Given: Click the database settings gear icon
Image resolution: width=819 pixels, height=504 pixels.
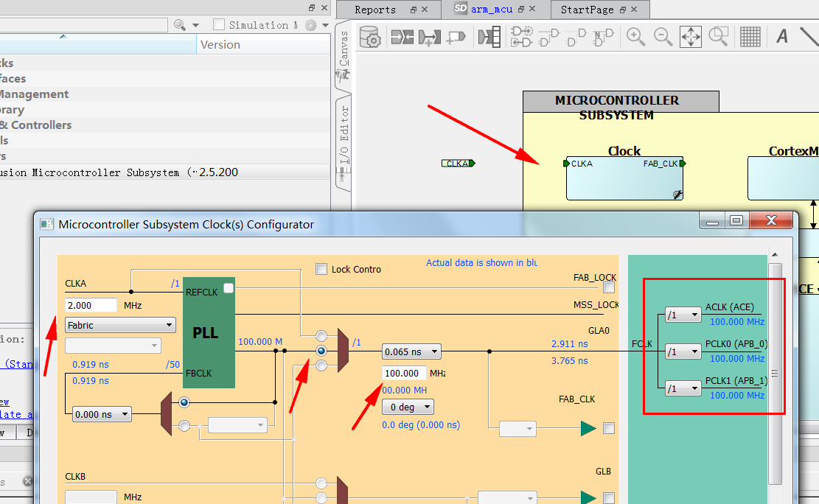Looking at the screenshot, I should (x=369, y=36).
